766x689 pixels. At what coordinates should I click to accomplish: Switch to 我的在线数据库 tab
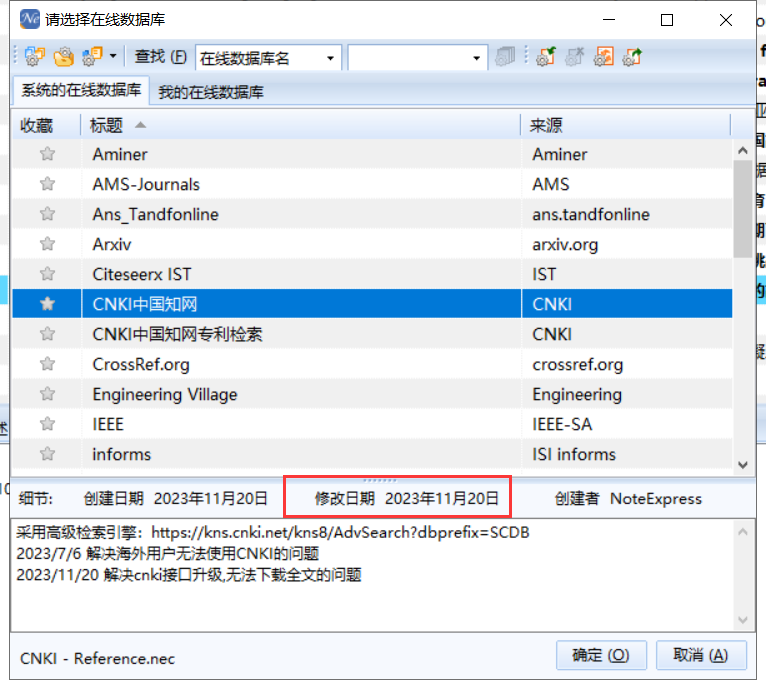(211, 92)
